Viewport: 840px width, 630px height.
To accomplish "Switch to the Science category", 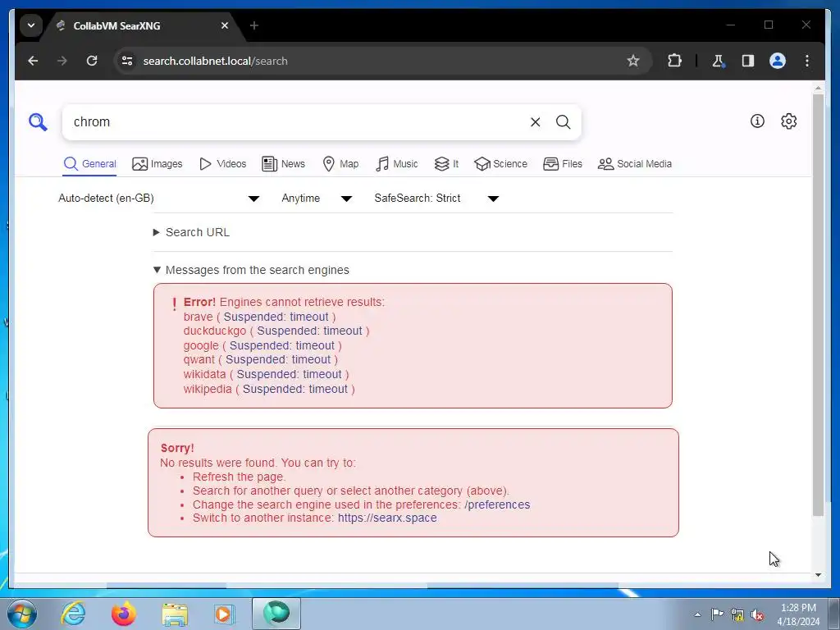I will tap(501, 164).
